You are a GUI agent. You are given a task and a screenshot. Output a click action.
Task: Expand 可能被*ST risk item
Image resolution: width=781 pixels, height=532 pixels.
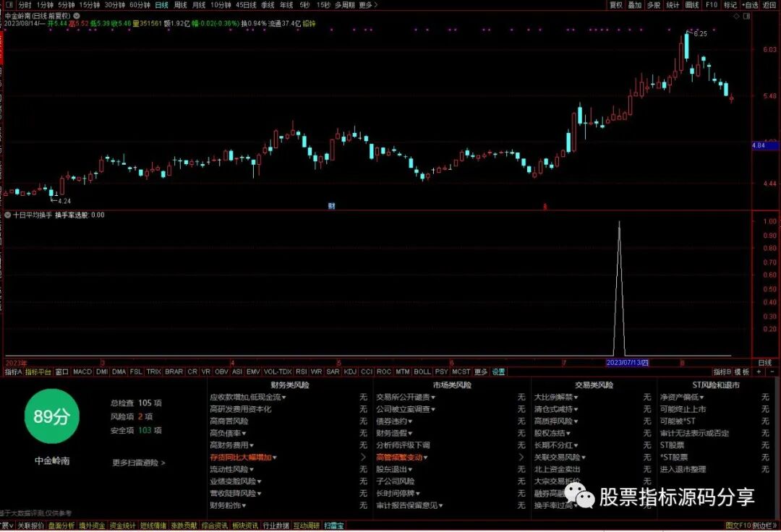click(678, 421)
